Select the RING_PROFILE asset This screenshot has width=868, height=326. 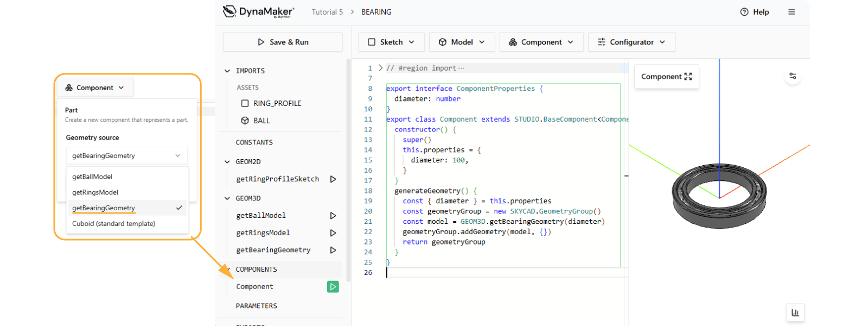pos(277,103)
